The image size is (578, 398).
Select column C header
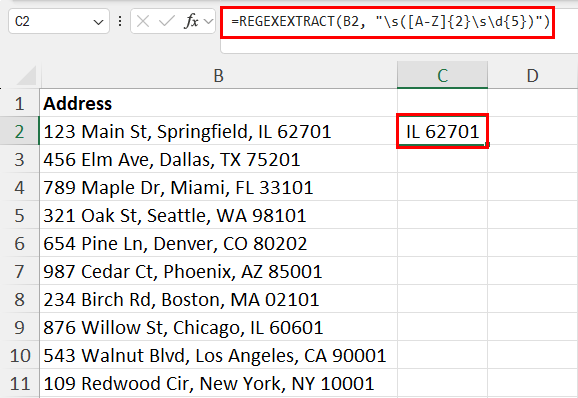(442, 76)
